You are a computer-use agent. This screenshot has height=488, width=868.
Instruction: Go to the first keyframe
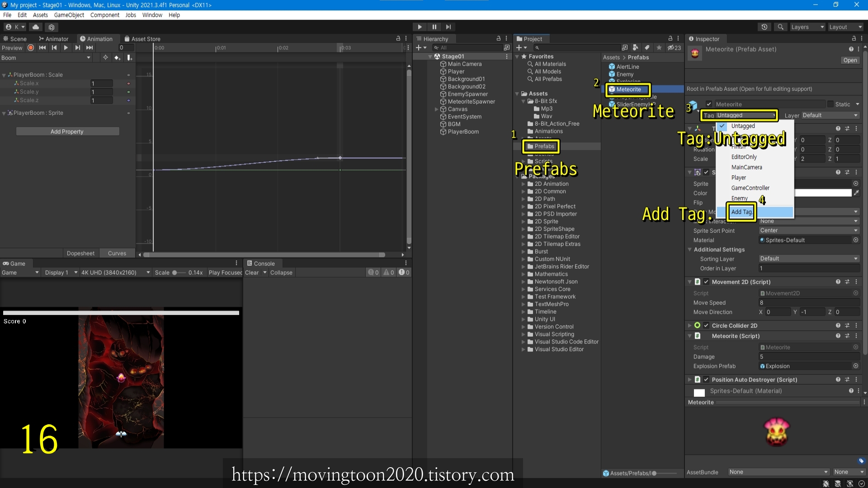42,48
